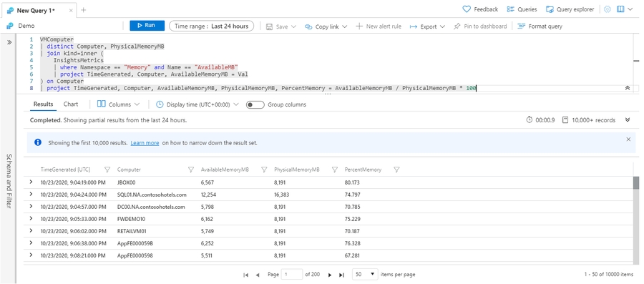The width and height of the screenshot is (644, 284).
Task: Expand the AppFE0000598 row
Action: (31, 255)
